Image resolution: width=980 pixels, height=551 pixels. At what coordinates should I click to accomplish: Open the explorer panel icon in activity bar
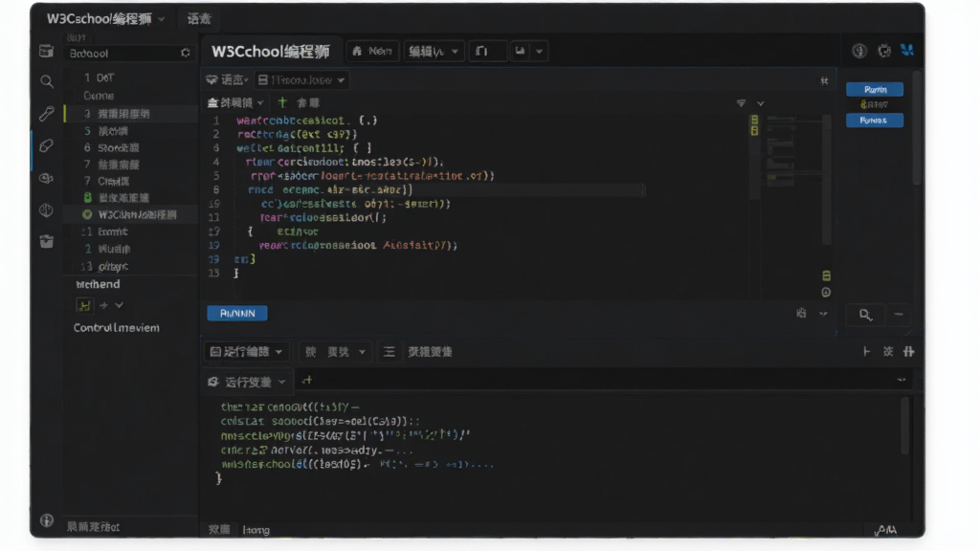tap(46, 51)
